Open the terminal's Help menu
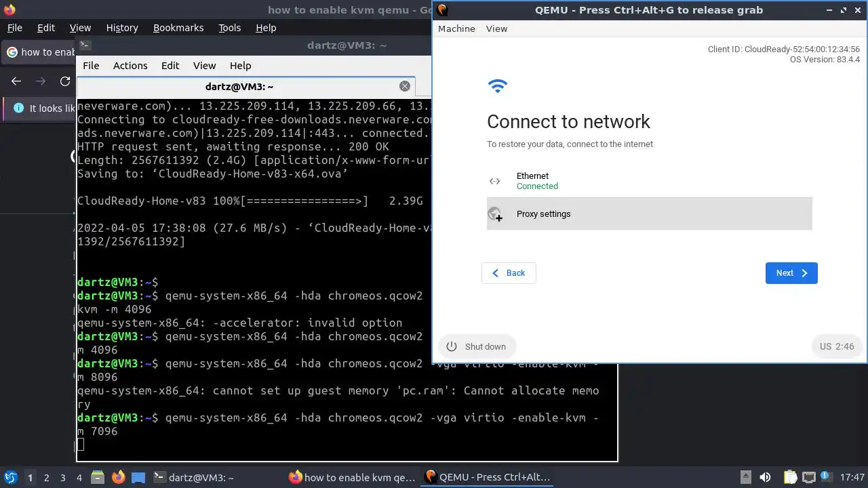868x488 pixels. pos(240,66)
